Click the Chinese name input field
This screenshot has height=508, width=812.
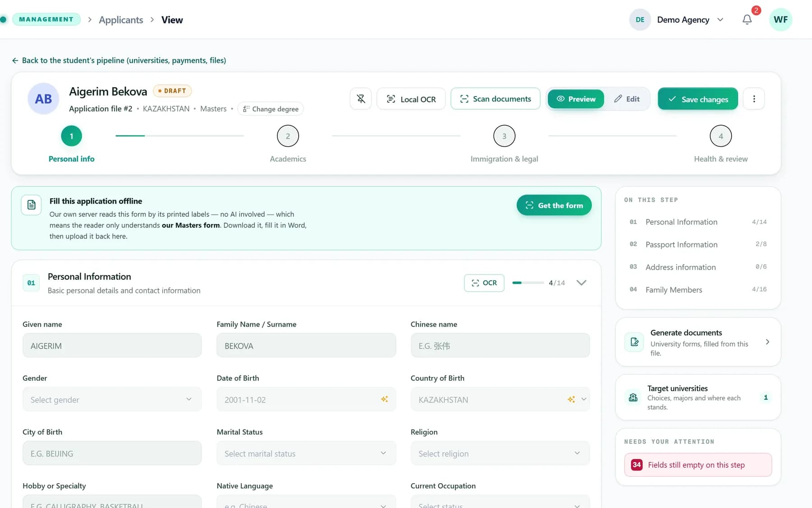click(x=500, y=345)
